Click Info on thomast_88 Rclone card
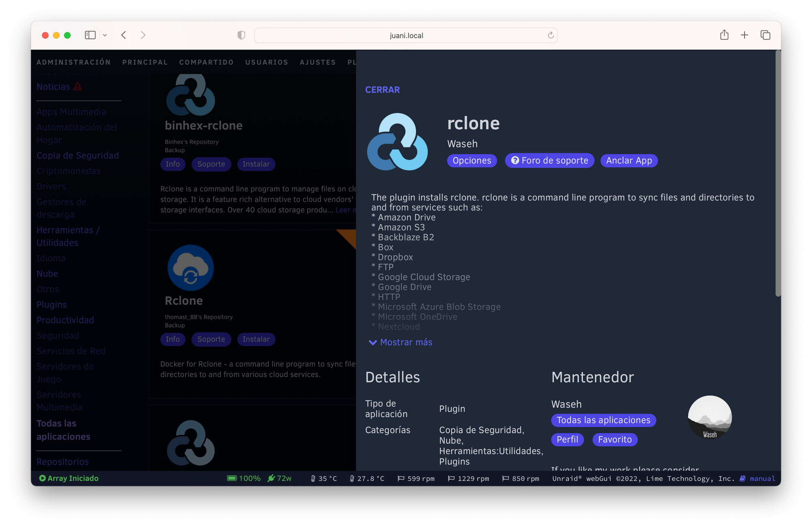The height and width of the screenshot is (527, 812). coord(173,339)
